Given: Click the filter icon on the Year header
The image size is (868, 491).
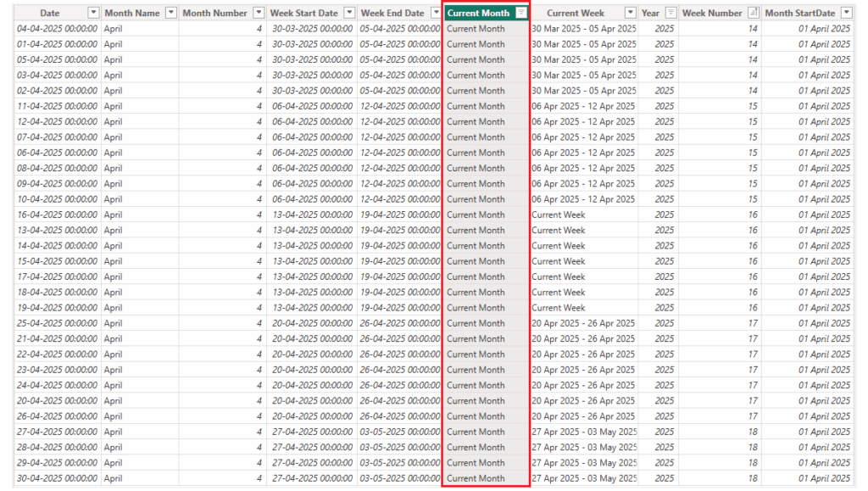Looking at the screenshot, I should (x=671, y=13).
